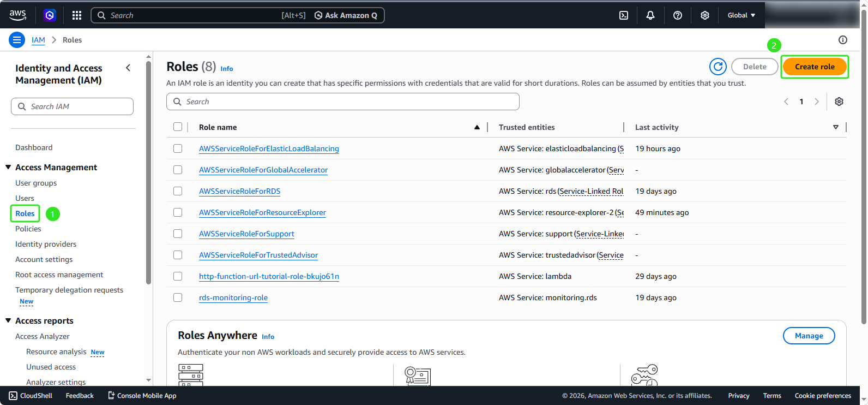868x405 pixels.
Task: Open the Feedback footer link
Action: click(x=80, y=396)
